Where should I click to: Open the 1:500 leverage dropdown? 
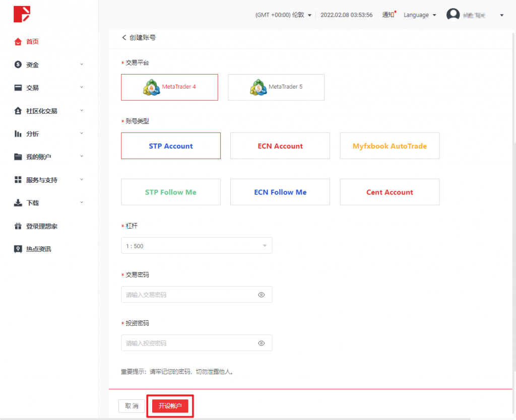[x=197, y=246]
